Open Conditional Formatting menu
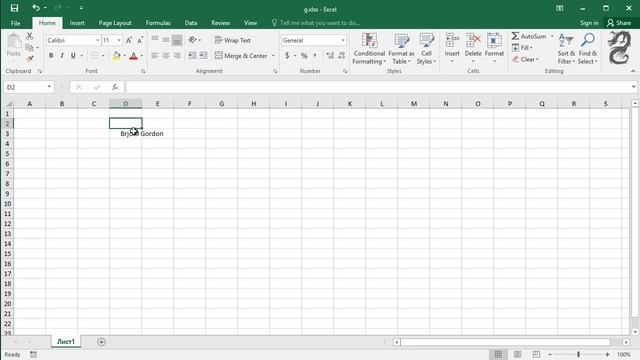The height and width of the screenshot is (360, 640). coord(369,49)
